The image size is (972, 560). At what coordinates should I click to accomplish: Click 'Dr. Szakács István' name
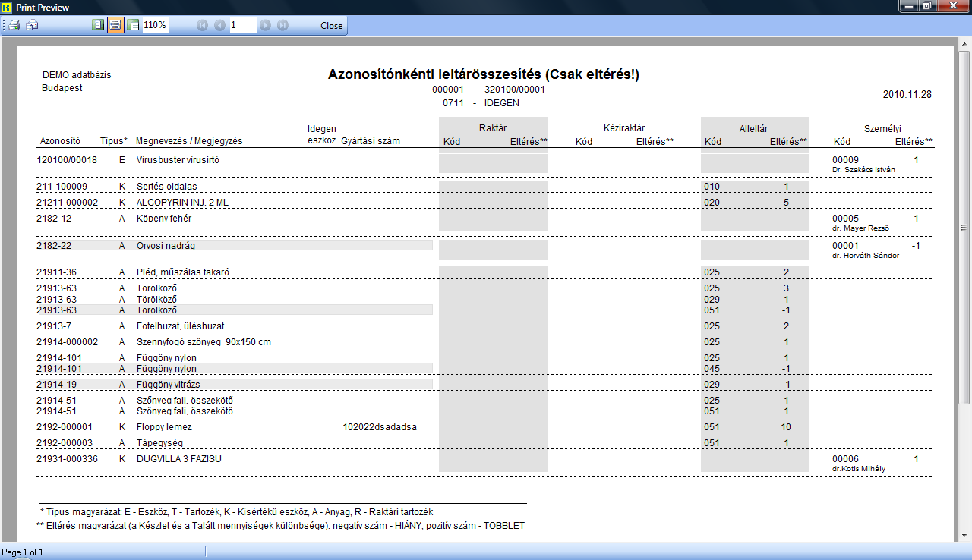[864, 170]
